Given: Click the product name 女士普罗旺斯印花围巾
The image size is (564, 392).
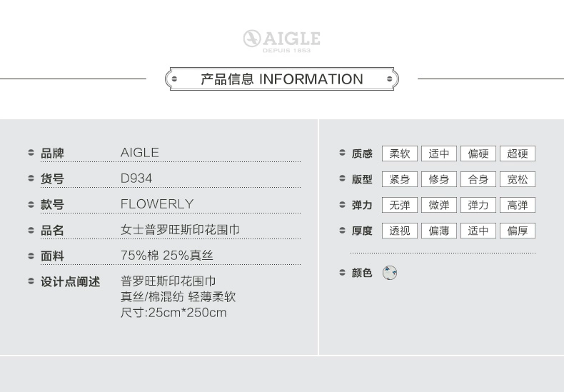Looking at the screenshot, I should [x=180, y=230].
